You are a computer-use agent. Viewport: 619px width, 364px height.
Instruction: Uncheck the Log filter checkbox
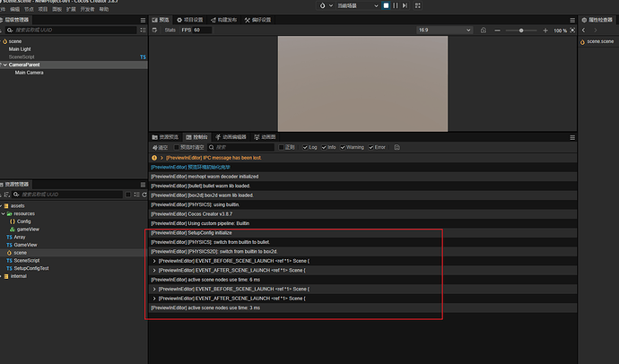point(305,147)
